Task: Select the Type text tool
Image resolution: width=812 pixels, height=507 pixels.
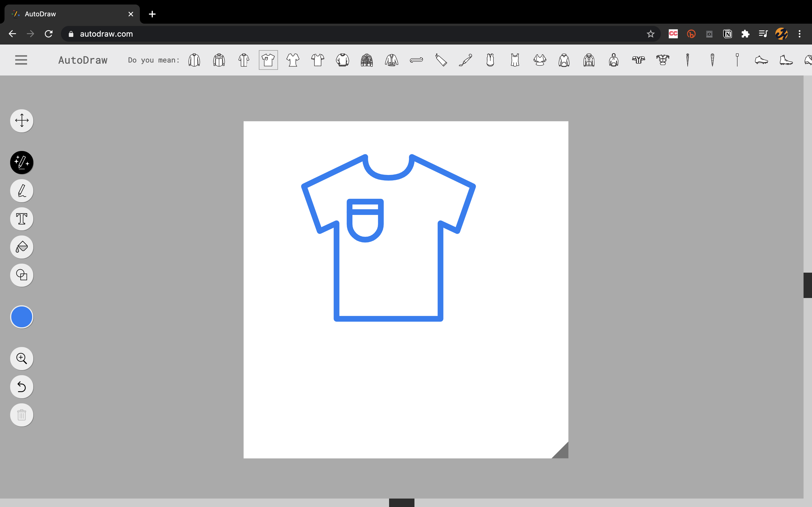Action: (x=22, y=219)
